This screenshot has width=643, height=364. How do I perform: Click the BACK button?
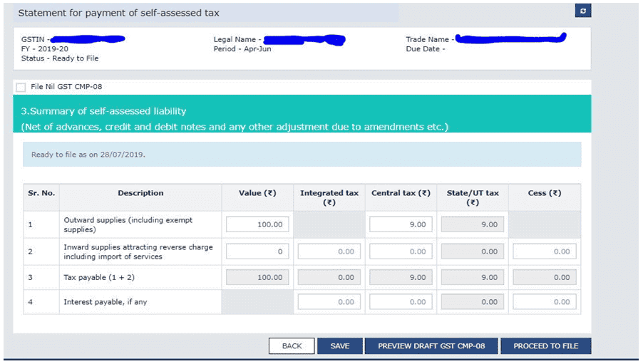pyautogui.click(x=292, y=345)
